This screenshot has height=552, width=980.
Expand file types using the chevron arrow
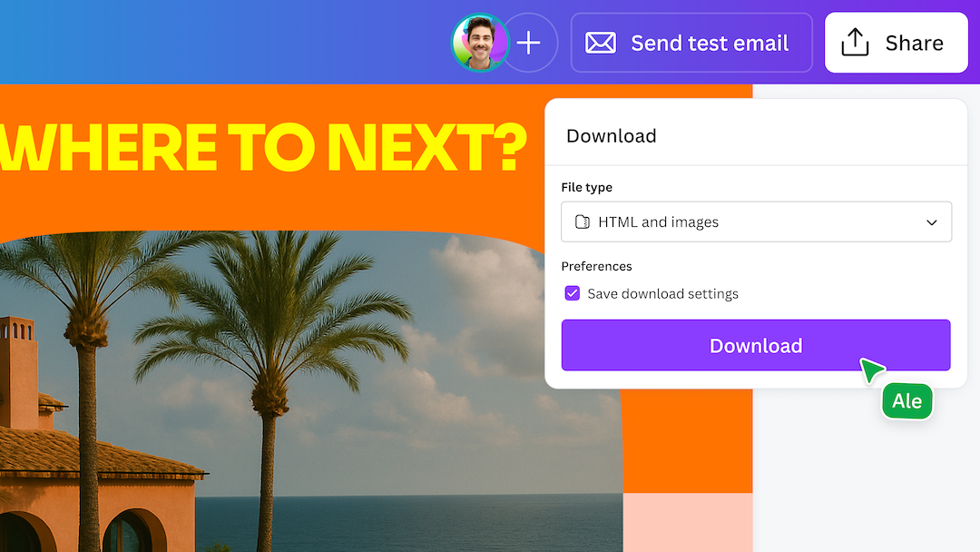[x=931, y=222]
